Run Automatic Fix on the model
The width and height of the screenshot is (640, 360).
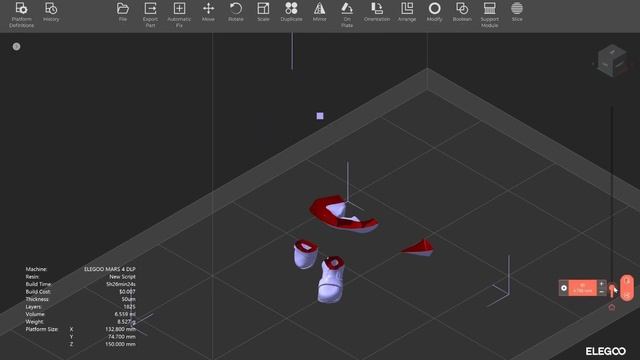pyautogui.click(x=179, y=15)
